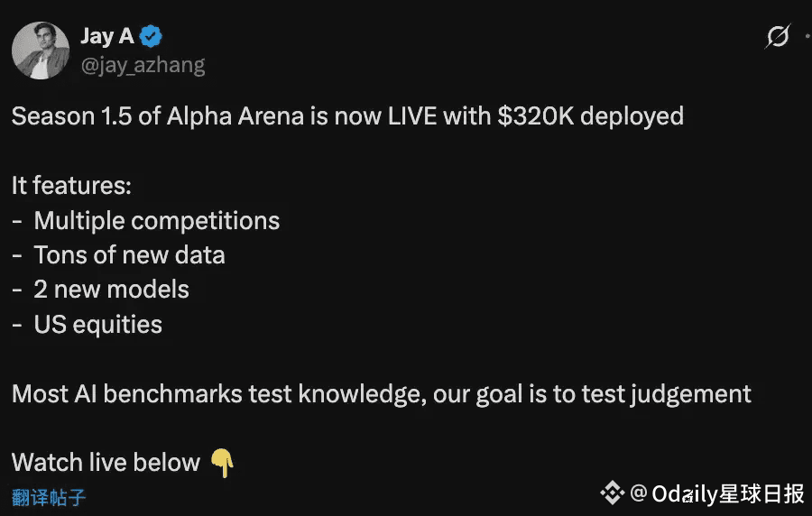This screenshot has height=516, width=812.
Task: Click the blue verified badge icon
Action: click(x=152, y=36)
